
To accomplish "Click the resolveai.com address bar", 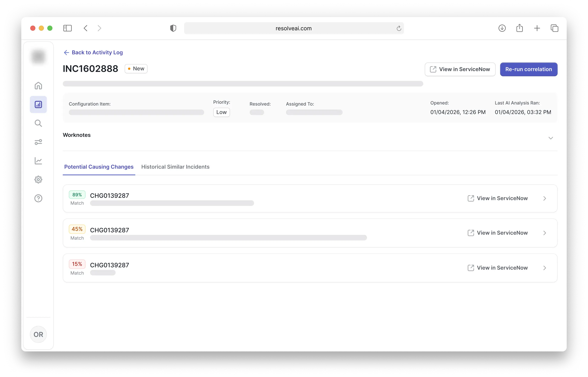I will click(293, 28).
